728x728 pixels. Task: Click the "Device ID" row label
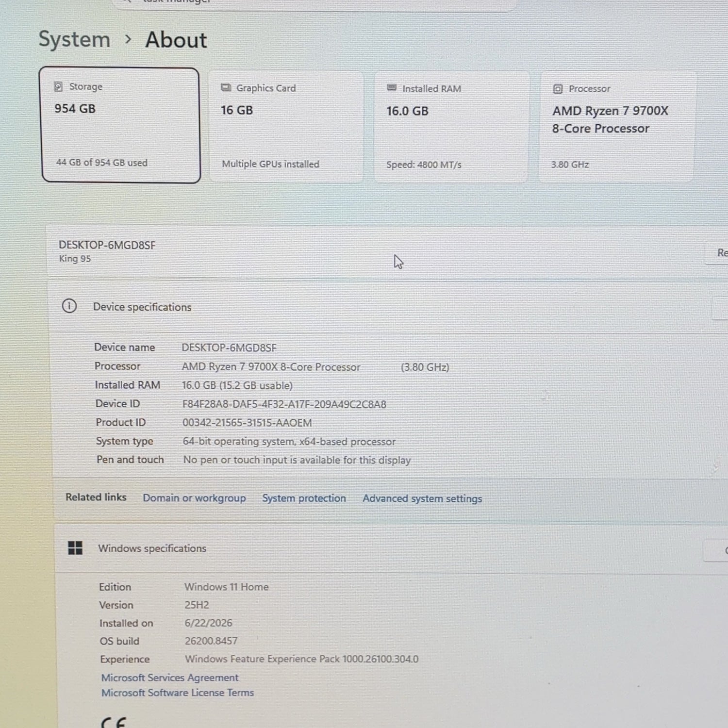pos(117,403)
